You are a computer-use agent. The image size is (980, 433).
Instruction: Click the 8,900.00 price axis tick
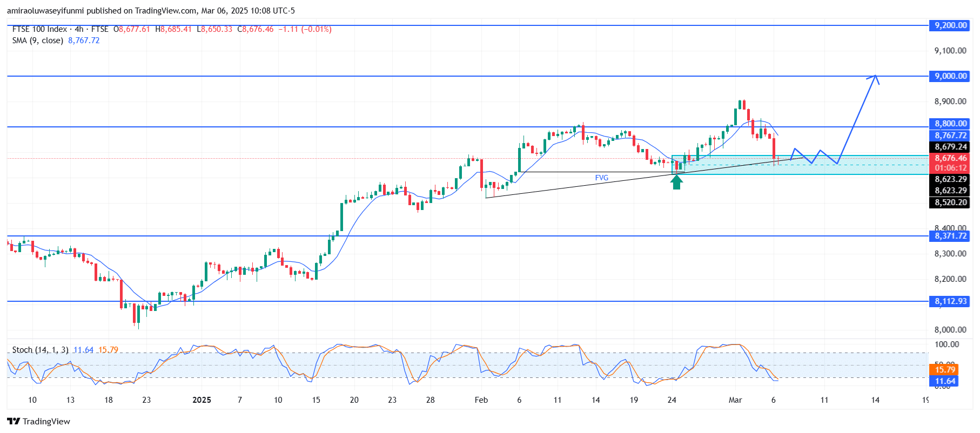click(950, 102)
